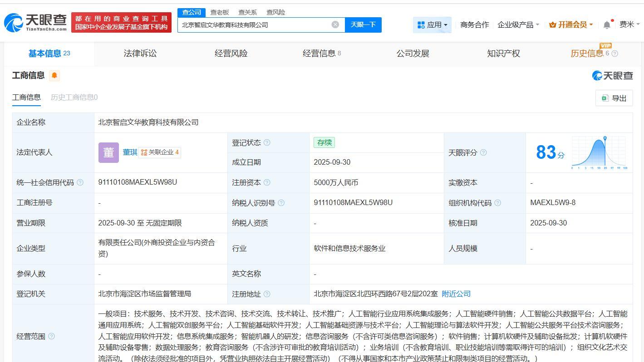The height and width of the screenshot is (362, 644).
Task: Click the company name search field
Action: [x=254, y=25]
